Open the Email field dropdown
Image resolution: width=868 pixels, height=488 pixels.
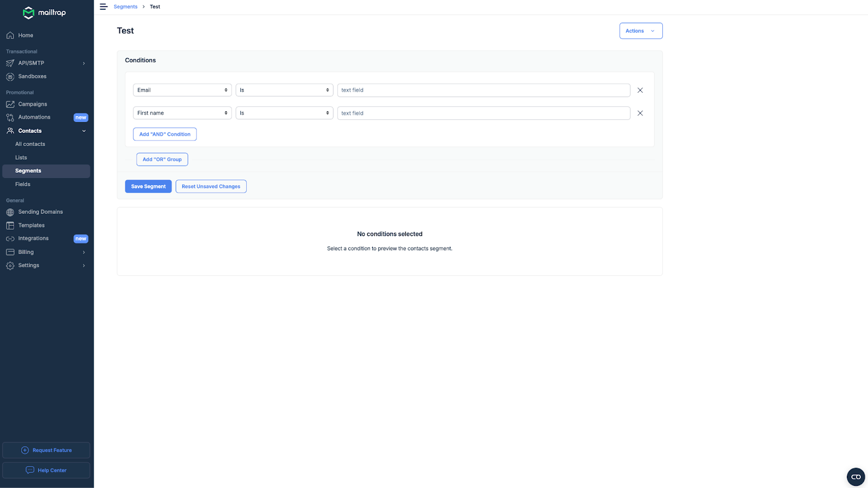182,90
